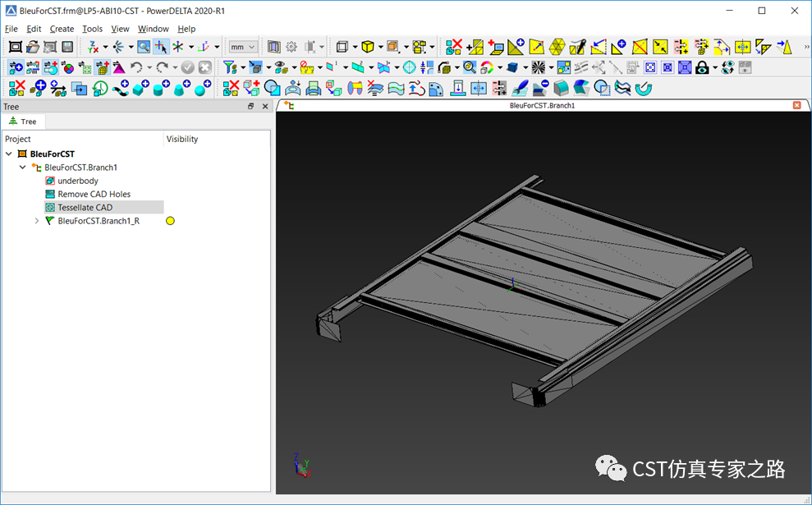
Task: Open the File menu
Action: point(11,29)
